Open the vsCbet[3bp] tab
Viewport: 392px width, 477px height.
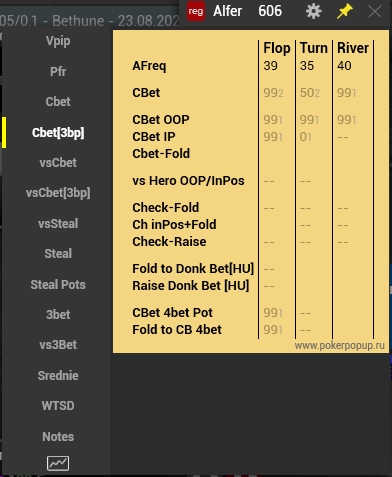[58, 193]
